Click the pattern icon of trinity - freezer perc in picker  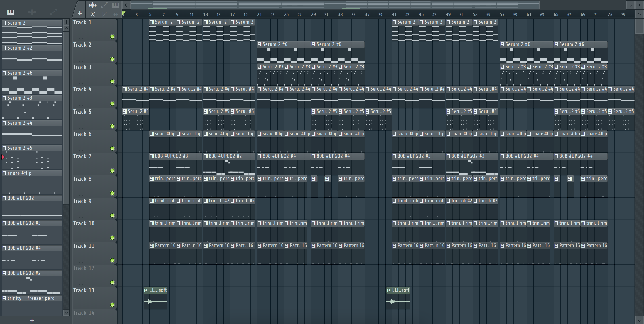click(4, 298)
